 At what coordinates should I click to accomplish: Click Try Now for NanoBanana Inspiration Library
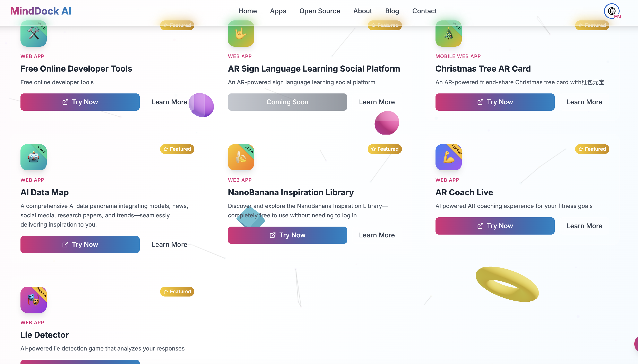click(287, 235)
